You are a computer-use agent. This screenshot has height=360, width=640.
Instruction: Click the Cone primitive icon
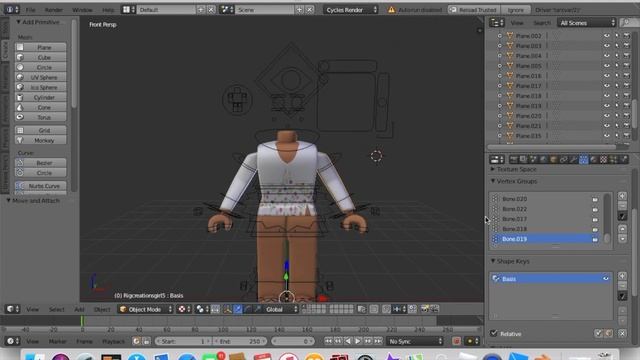tap(20, 107)
